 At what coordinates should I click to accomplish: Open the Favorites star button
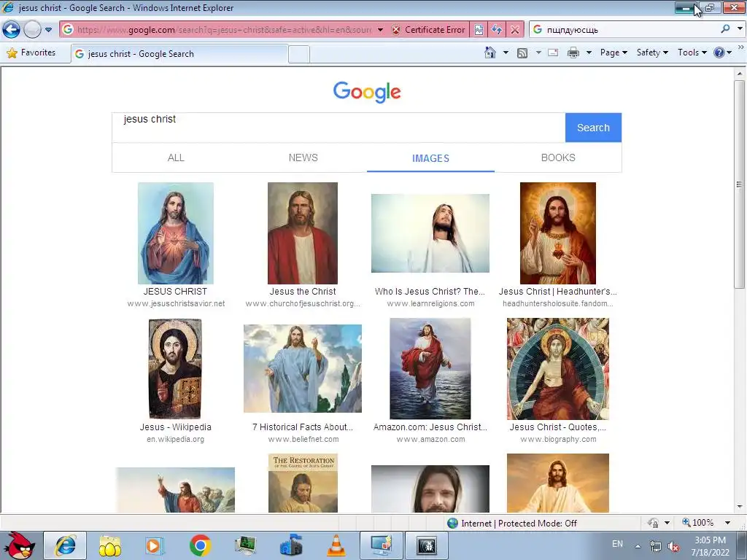pos(31,52)
